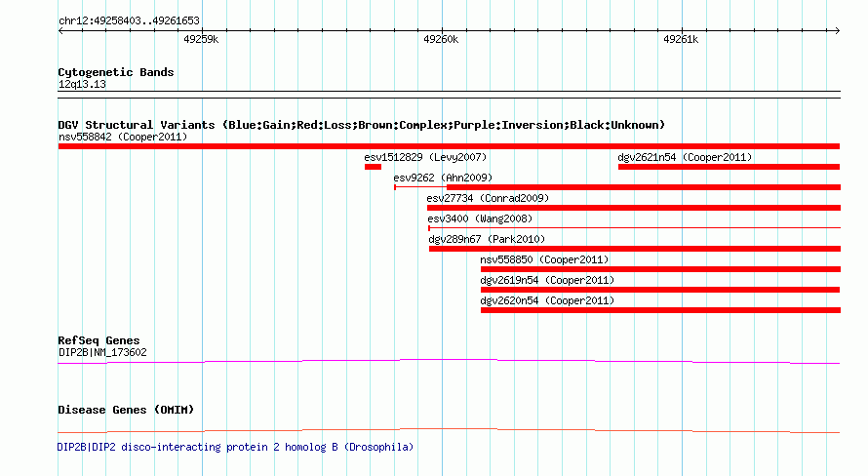Open the DIP2B disco-interacting protein OMIM link
Viewport: 868px width, 476px height.
coord(235,447)
